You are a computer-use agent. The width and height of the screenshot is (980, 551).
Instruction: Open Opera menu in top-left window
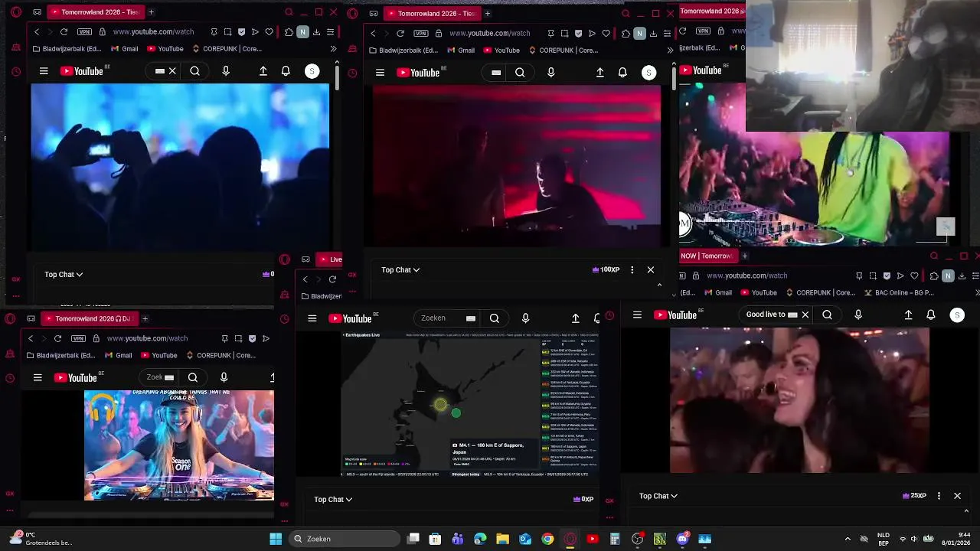16,12
